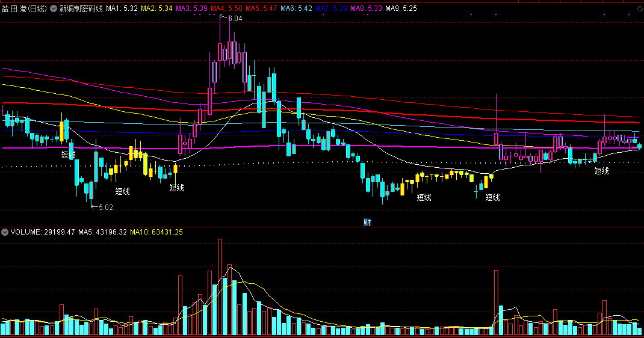Screen dimensions: 644x338
Task: Click the MA8: 5.33 legend value
Action: click(367, 8)
